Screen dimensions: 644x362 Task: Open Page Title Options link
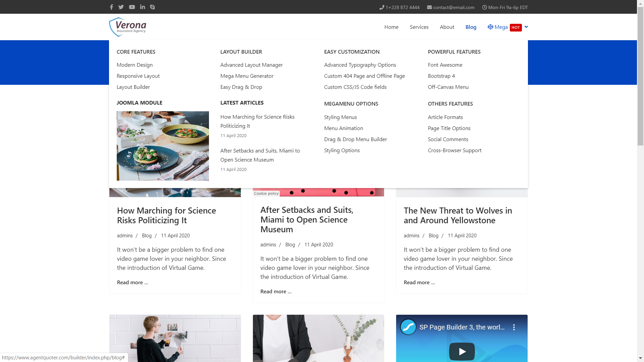point(449,128)
